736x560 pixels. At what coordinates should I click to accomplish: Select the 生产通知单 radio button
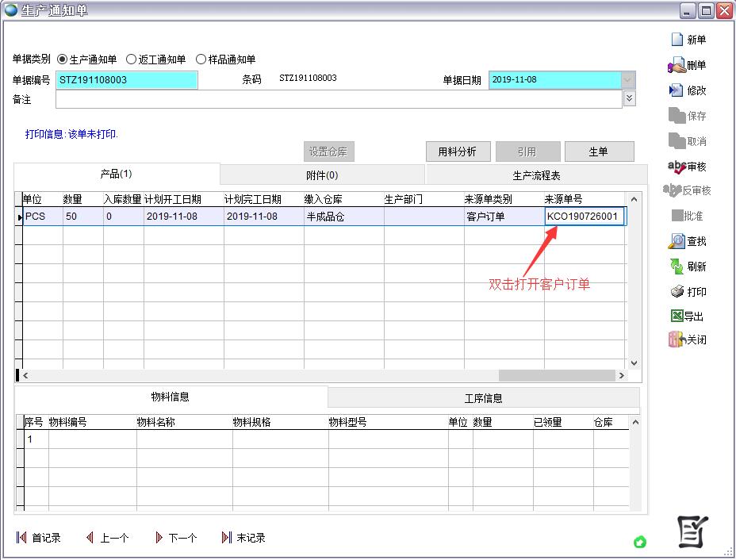click(63, 59)
